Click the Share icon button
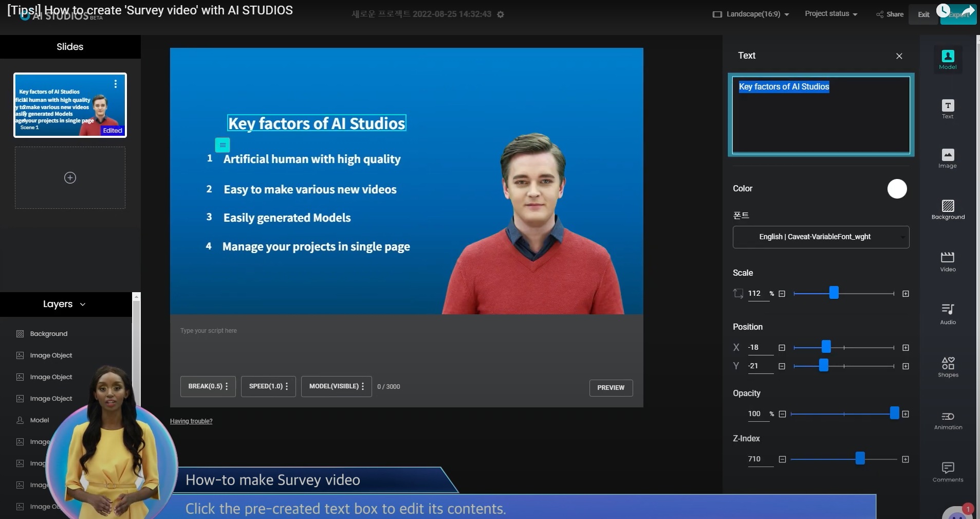Screen dimensions: 980x519 click(x=890, y=14)
